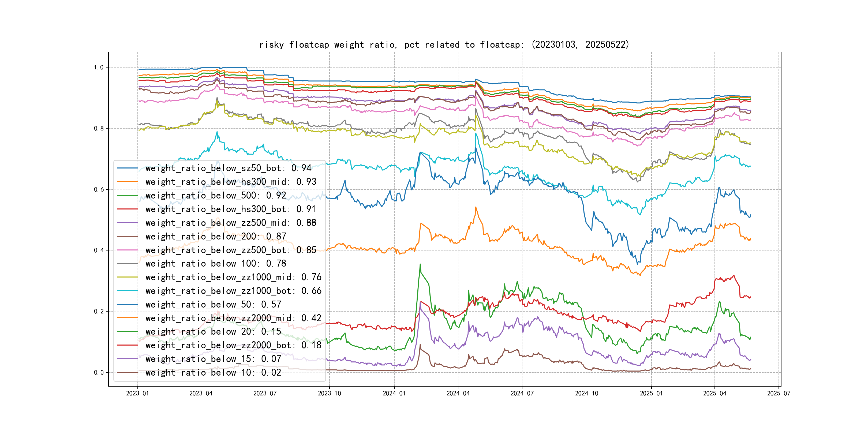
Task: Click the orange hs300_mid legend line swatch
Action: pos(127,182)
